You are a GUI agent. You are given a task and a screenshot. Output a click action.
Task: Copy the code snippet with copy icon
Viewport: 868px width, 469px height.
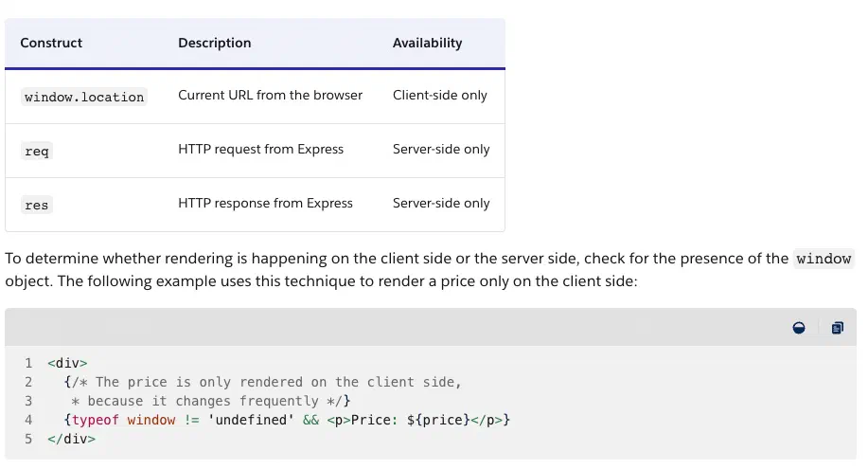(837, 328)
